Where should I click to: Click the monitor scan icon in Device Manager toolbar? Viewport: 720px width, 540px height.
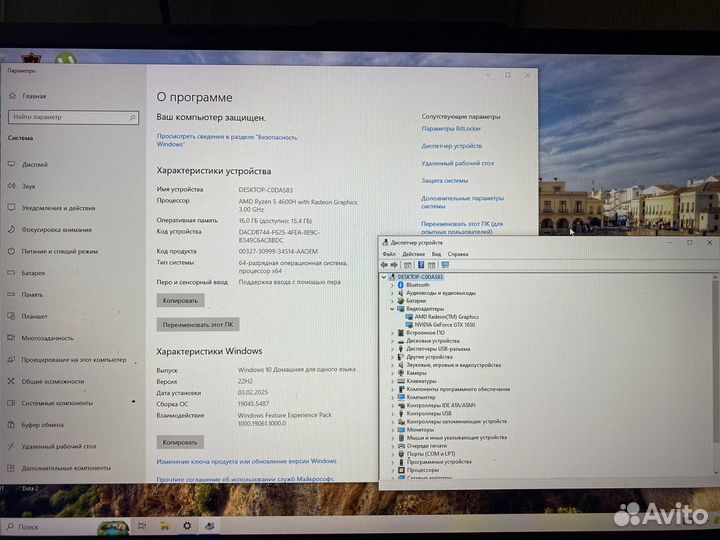(445, 265)
